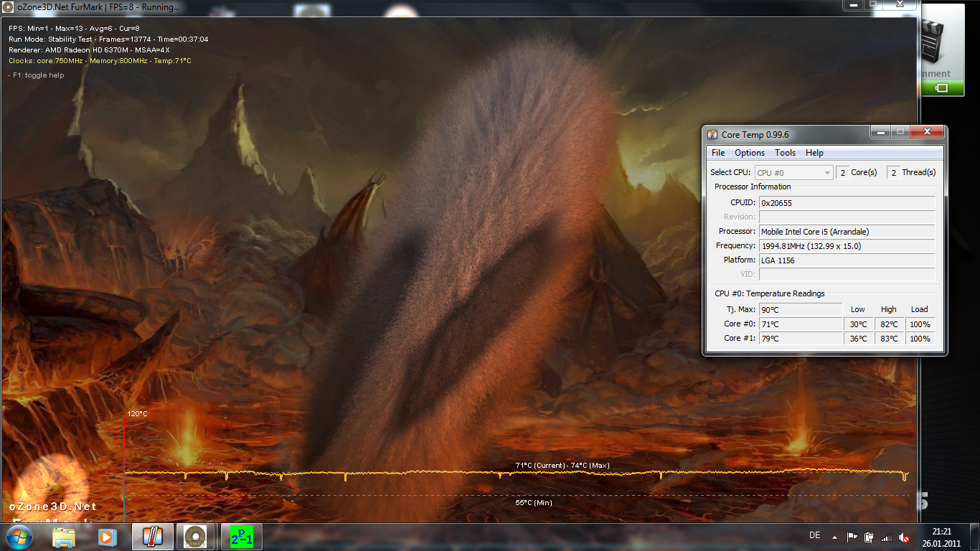980x551 pixels.
Task: Click the power plug tray icon
Action: 869,537
